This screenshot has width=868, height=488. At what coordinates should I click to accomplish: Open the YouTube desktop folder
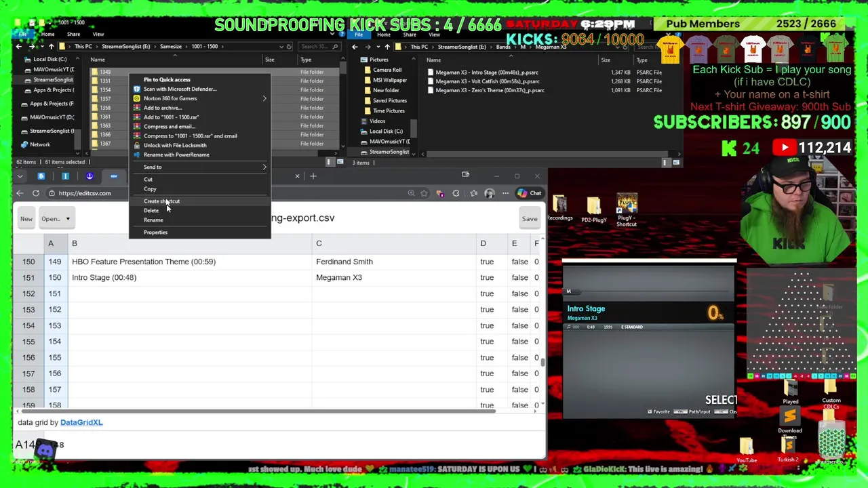pos(747,451)
